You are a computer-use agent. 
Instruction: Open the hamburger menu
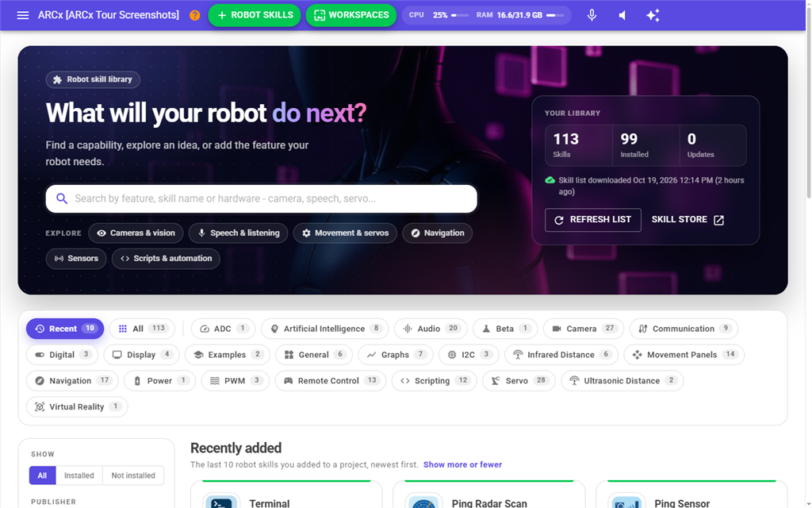(23, 15)
